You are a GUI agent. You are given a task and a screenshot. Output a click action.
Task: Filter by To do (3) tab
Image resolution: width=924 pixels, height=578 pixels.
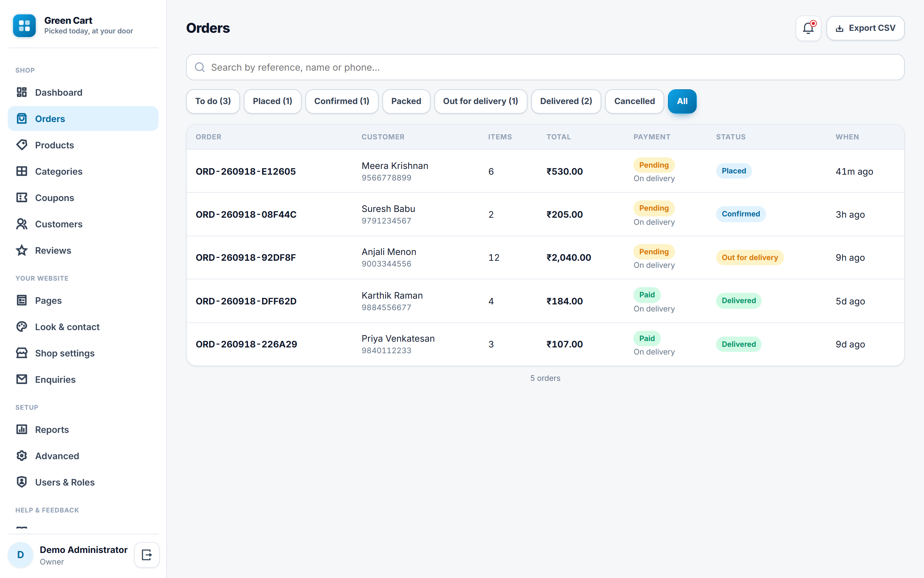pyautogui.click(x=213, y=101)
